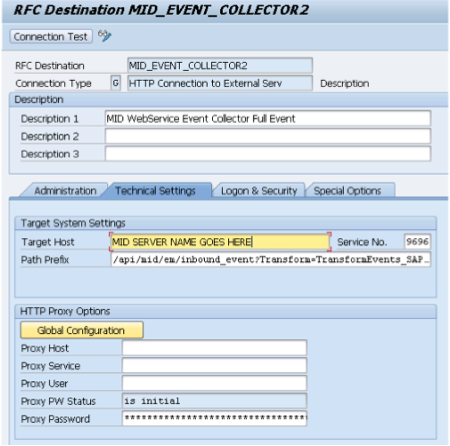Click the Proxy User field
450x446 pixels.
tap(214, 383)
